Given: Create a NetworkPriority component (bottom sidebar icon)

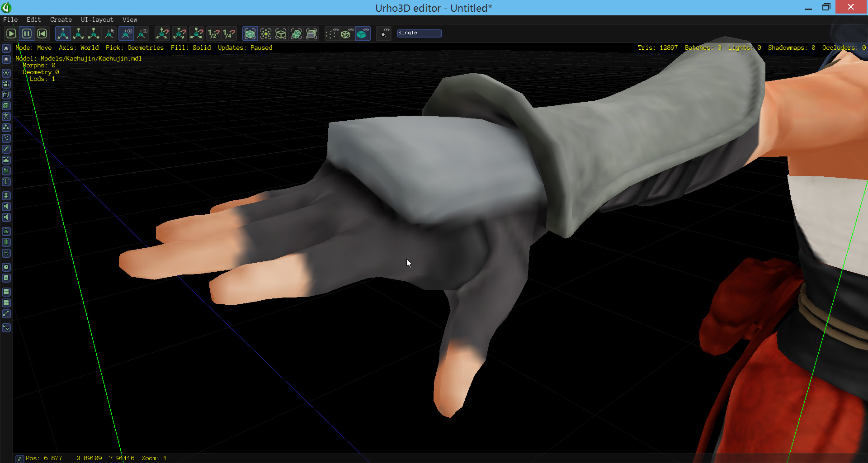Looking at the screenshot, I should (x=6, y=327).
